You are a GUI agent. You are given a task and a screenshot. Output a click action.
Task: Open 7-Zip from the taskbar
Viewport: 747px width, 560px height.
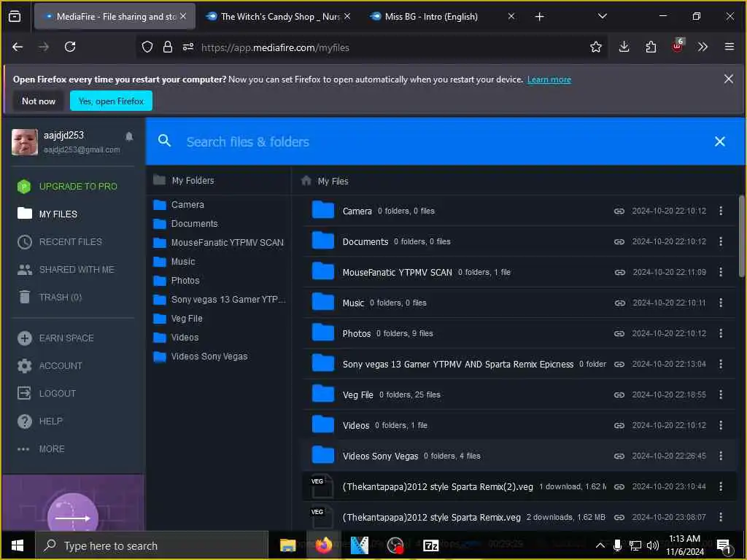coord(430,545)
